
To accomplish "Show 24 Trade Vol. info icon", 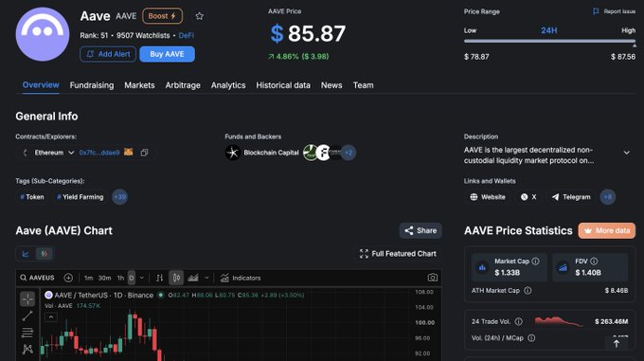I will (519, 321).
